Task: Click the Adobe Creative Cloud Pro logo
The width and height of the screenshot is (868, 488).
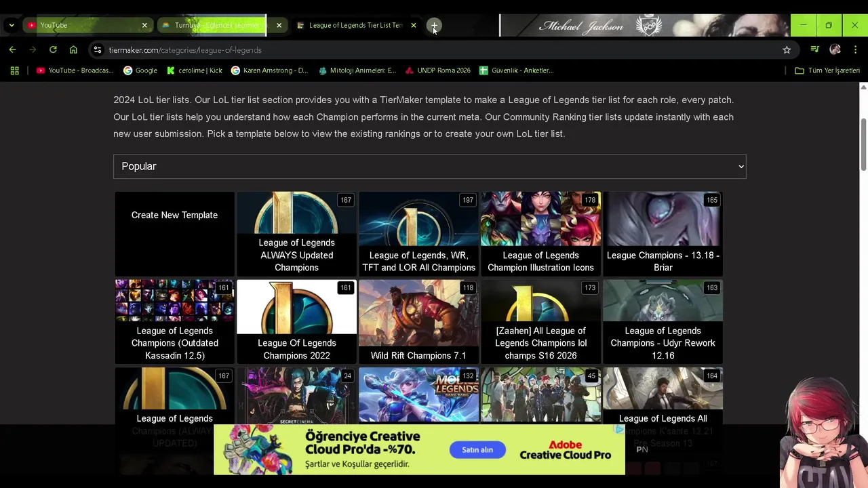Action: 566,450
